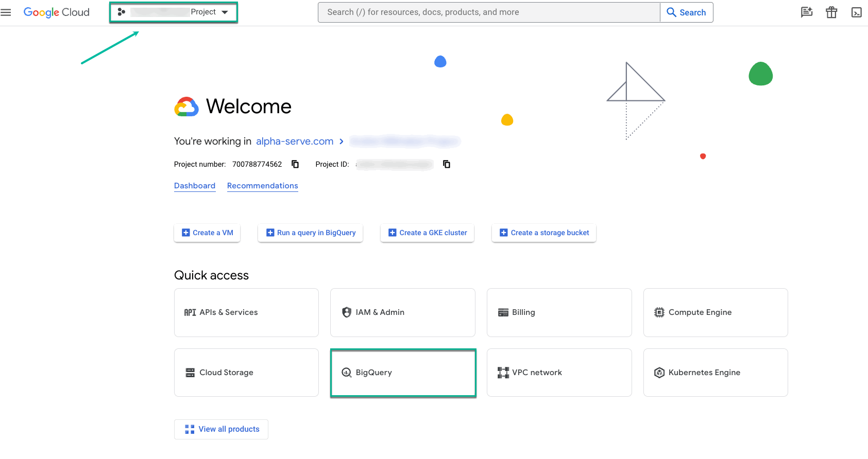Click the shield icon on IAM & Admin
This screenshot has height=459, width=868.
point(347,312)
